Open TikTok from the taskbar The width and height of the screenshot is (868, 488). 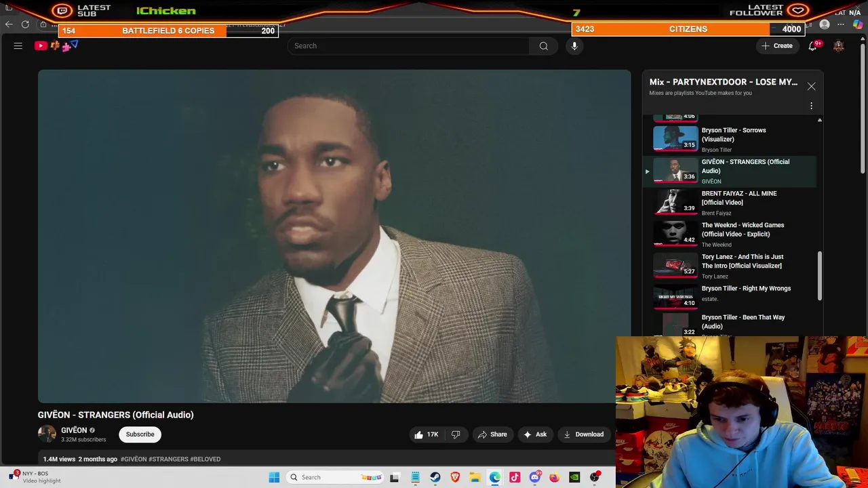coord(515,477)
